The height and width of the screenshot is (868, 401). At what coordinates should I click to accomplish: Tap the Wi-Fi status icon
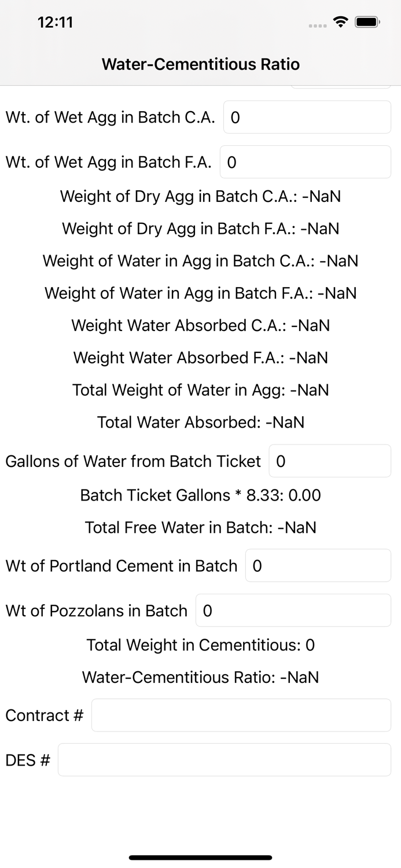(340, 21)
